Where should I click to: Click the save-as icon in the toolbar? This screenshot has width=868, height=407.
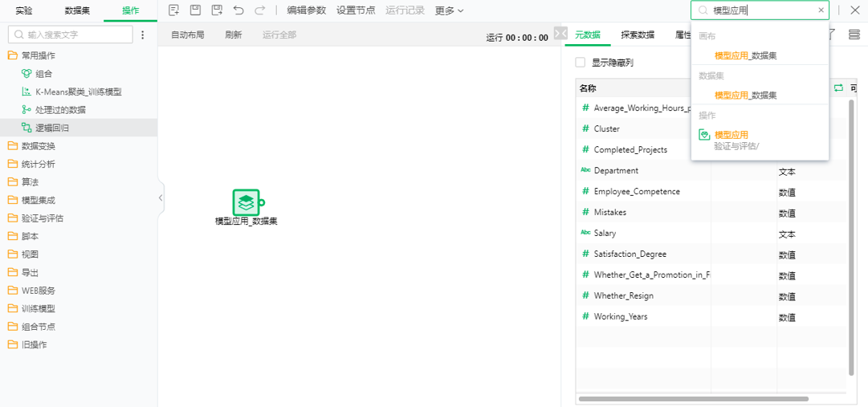tap(217, 10)
